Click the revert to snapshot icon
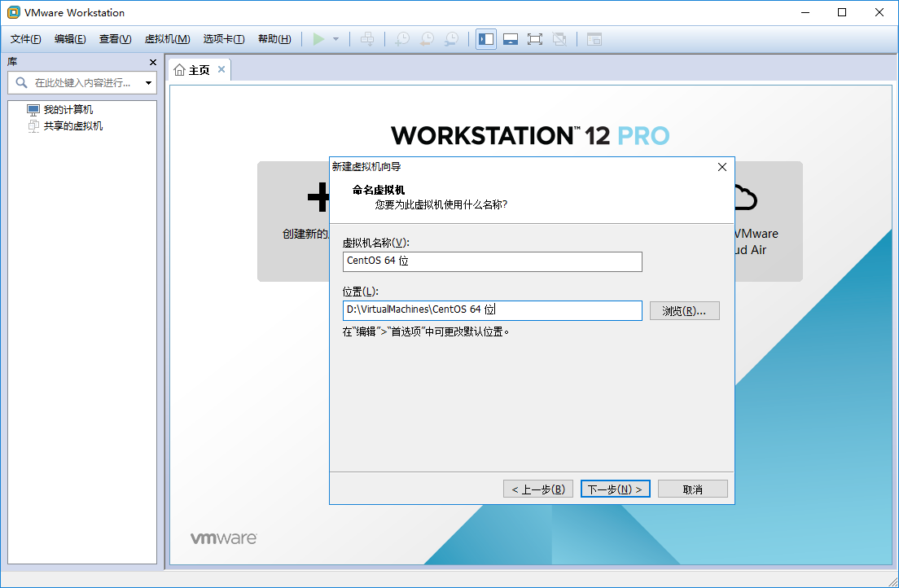Screen dimensions: 899x588 pos(428,39)
